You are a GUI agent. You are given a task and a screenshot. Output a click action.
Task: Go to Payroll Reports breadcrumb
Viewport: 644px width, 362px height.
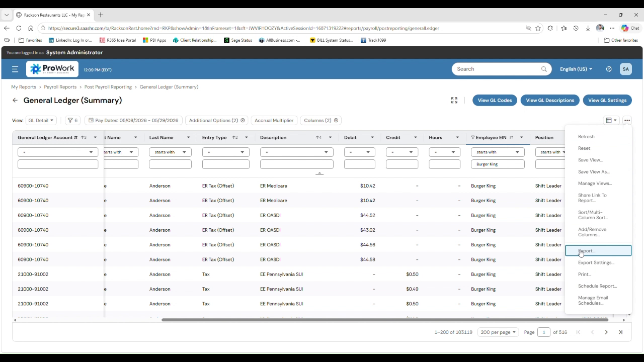[x=60, y=87]
